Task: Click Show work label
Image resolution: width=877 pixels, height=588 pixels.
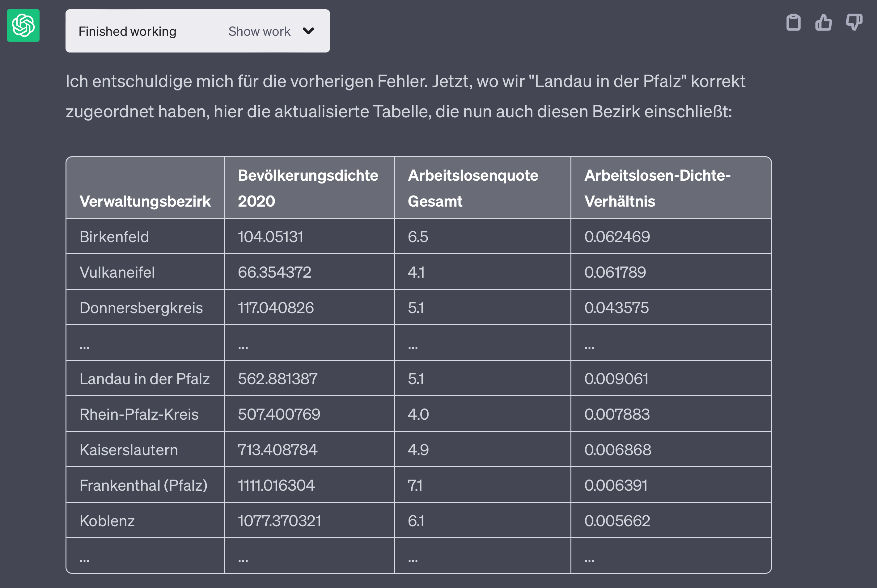Action: [259, 31]
